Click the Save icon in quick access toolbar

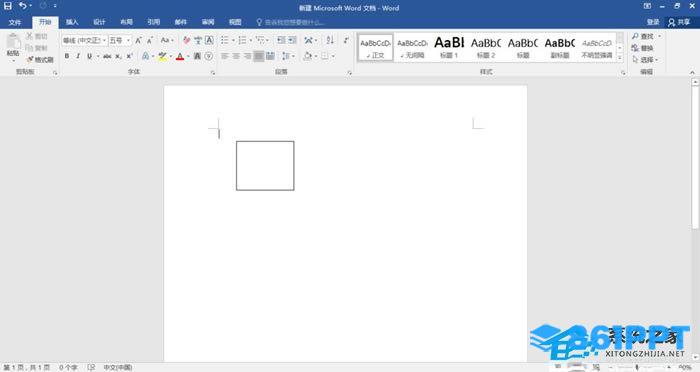click(8, 6)
